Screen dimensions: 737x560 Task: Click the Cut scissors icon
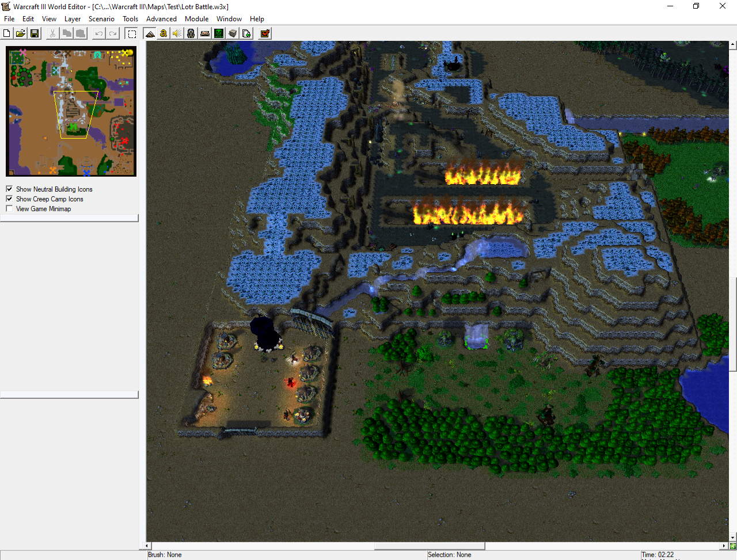[x=52, y=33]
